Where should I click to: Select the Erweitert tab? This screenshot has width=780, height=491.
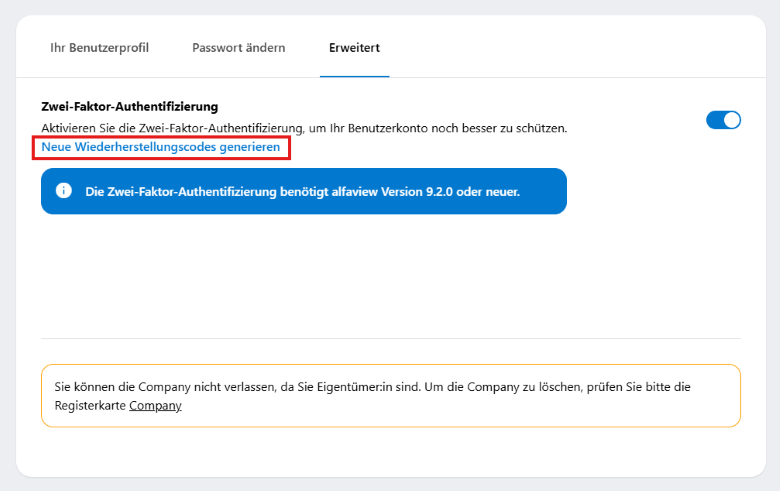[354, 48]
